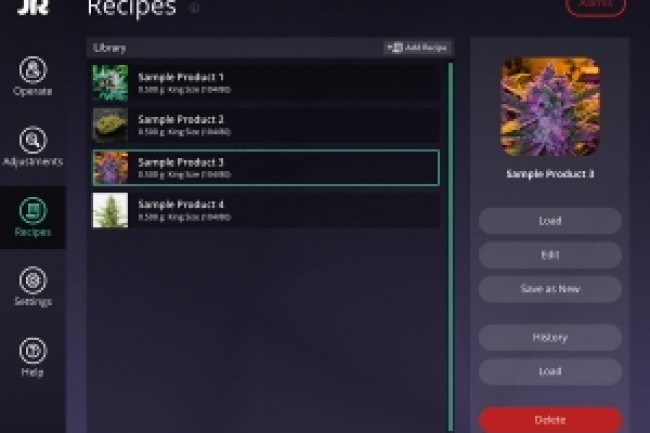Open the Help sidebar icon

click(33, 351)
